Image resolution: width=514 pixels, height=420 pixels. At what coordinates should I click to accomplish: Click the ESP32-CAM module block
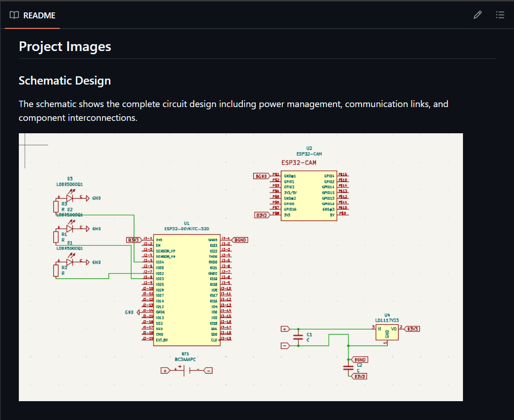tap(309, 195)
